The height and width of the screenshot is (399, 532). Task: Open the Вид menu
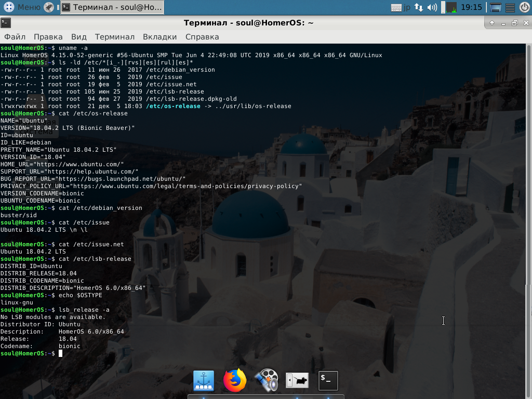pos(79,37)
